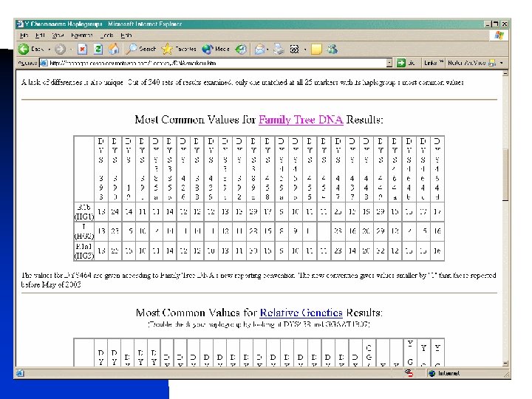Open the Tools menu

tap(106, 35)
